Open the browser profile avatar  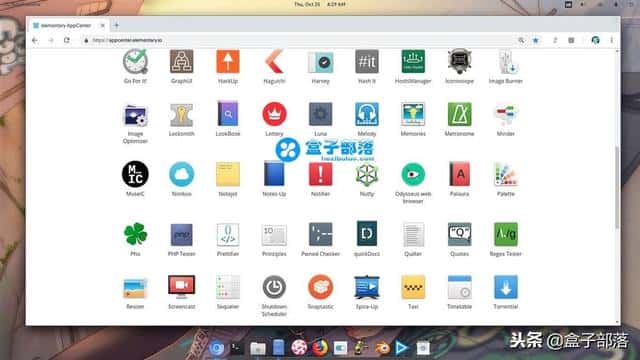(596, 40)
